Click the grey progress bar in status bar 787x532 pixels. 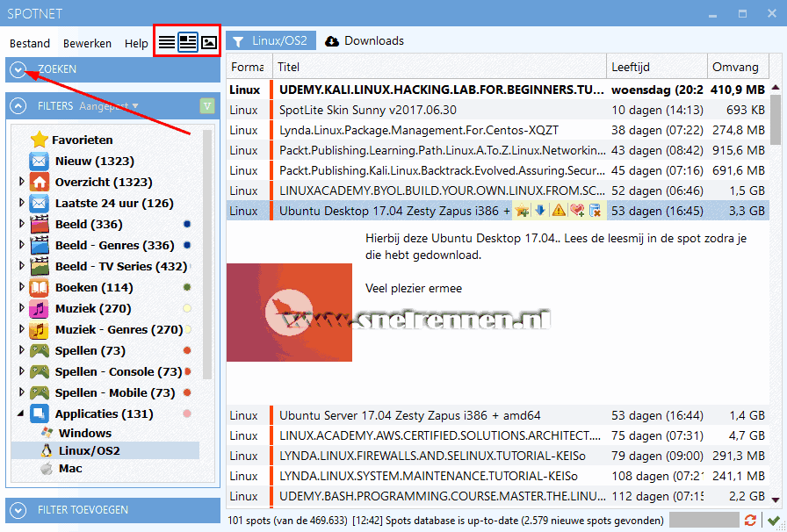click(x=704, y=520)
